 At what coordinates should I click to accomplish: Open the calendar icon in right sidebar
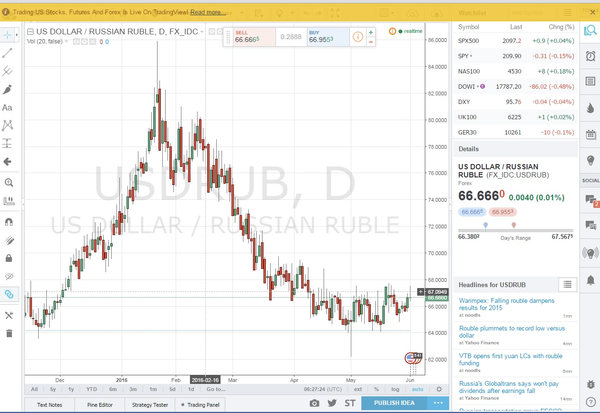point(590,134)
